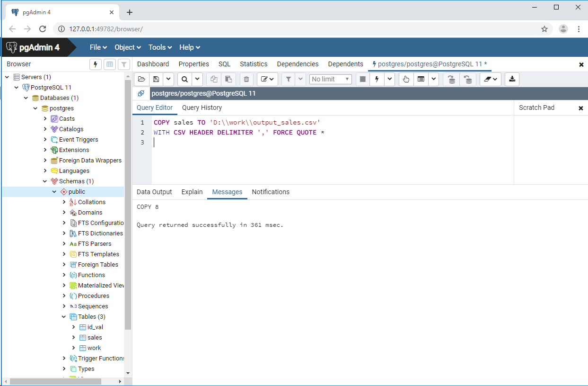Open the Notifications tab
588x386 pixels.
coord(271,192)
